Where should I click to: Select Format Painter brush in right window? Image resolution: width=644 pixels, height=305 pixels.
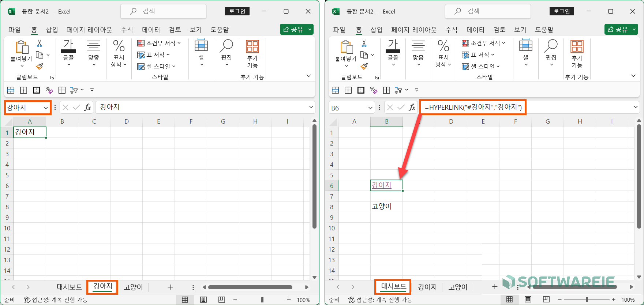coord(364,66)
